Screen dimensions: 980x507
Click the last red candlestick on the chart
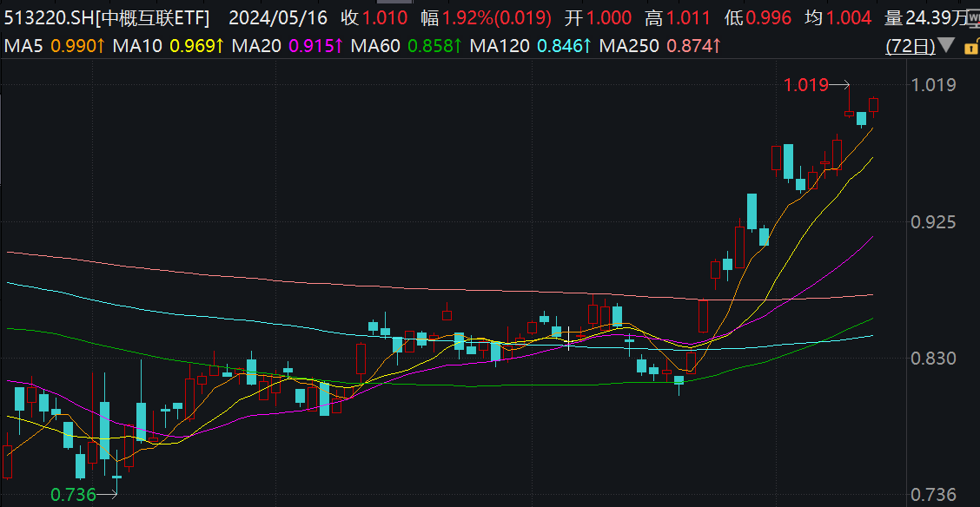(x=873, y=105)
